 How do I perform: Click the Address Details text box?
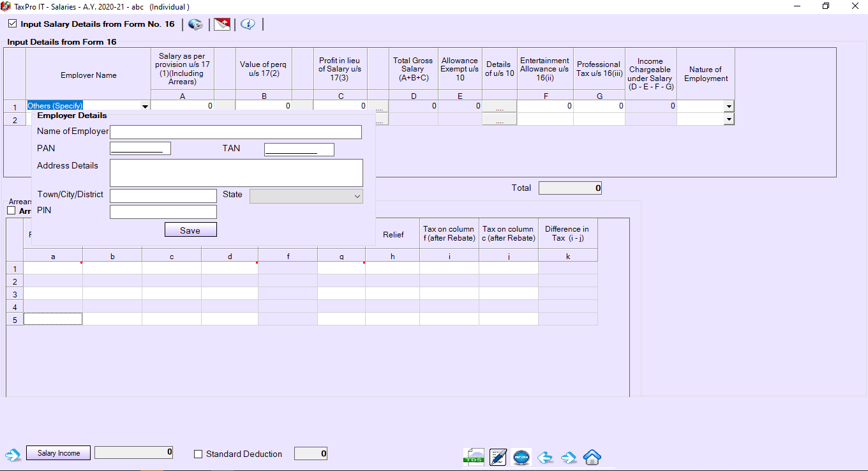point(236,173)
